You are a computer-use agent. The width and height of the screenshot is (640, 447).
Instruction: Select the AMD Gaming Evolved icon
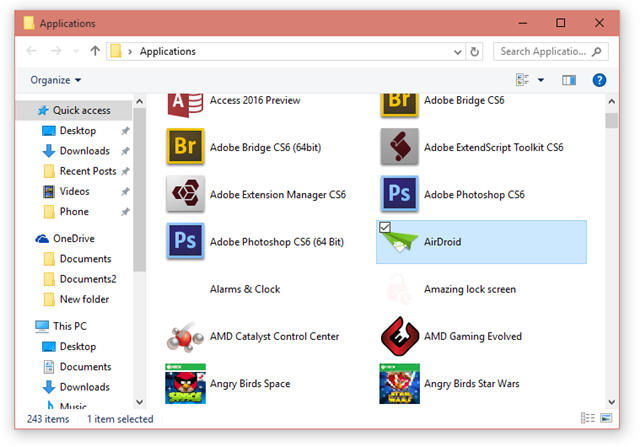click(x=400, y=336)
